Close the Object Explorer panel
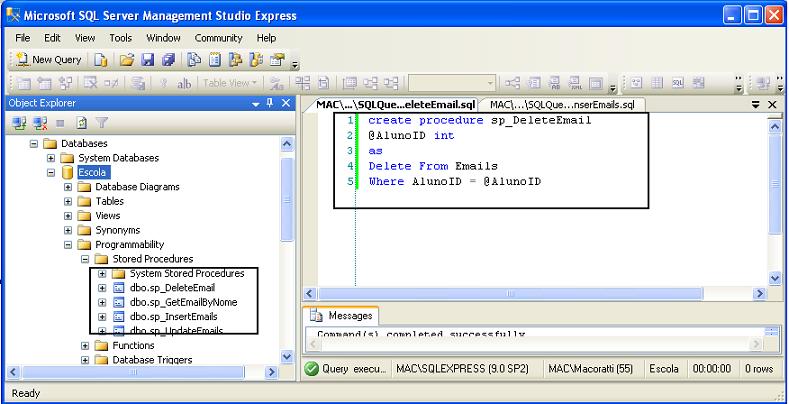This screenshot has width=789, height=404. 285,103
